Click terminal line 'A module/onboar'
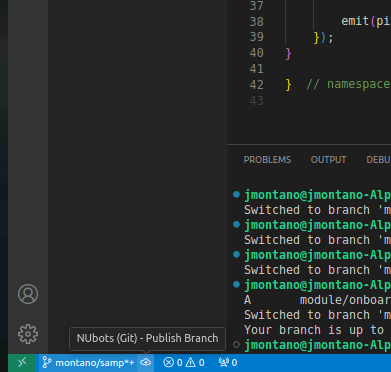The width and height of the screenshot is (391, 372). [317, 300]
